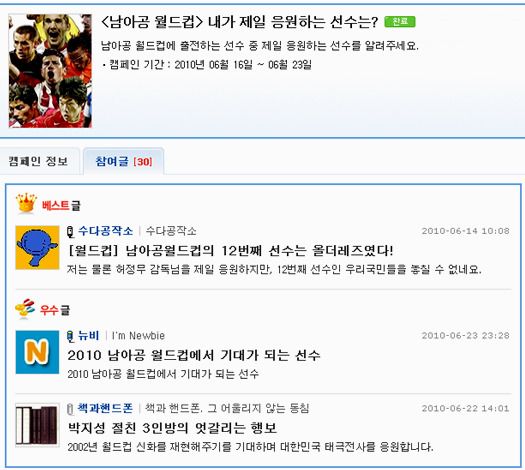Screen dimensions: 525x470
Task: Click the World Cup players campaign image
Action: (50, 71)
